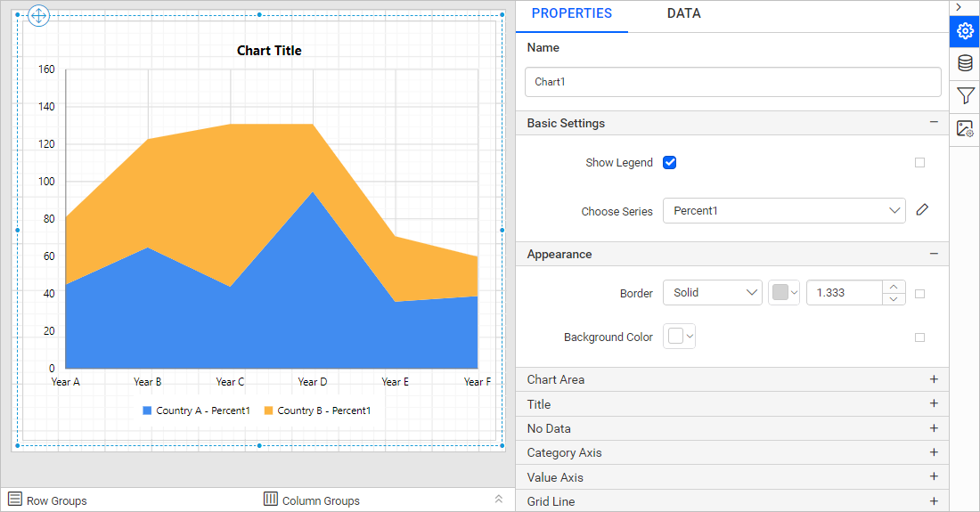Viewport: 980px width, 512px height.
Task: Open the Filter funnel icon in sidebar
Action: [965, 95]
